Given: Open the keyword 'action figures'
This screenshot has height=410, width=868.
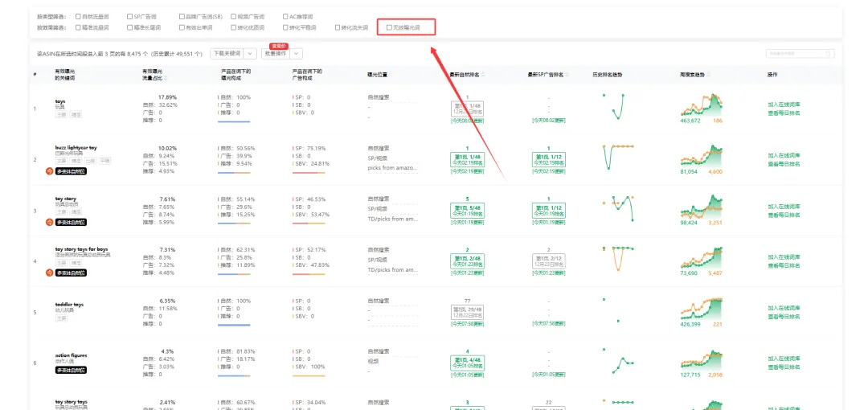Looking at the screenshot, I should point(72,355).
